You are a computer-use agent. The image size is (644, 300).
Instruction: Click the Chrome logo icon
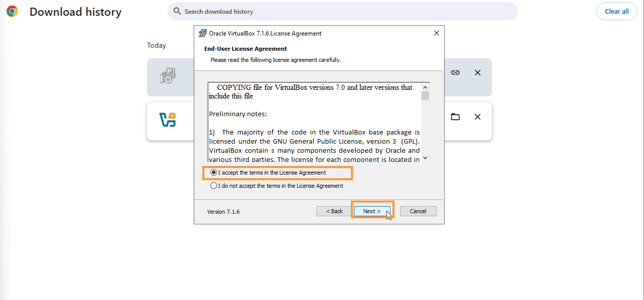12,11
